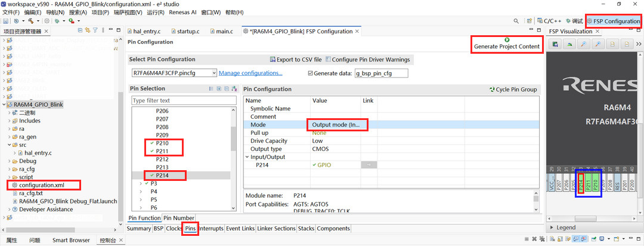The height and width of the screenshot is (246, 644).
Task: Click the Collapse All icon in Pin Selection
Action: coord(227,88)
